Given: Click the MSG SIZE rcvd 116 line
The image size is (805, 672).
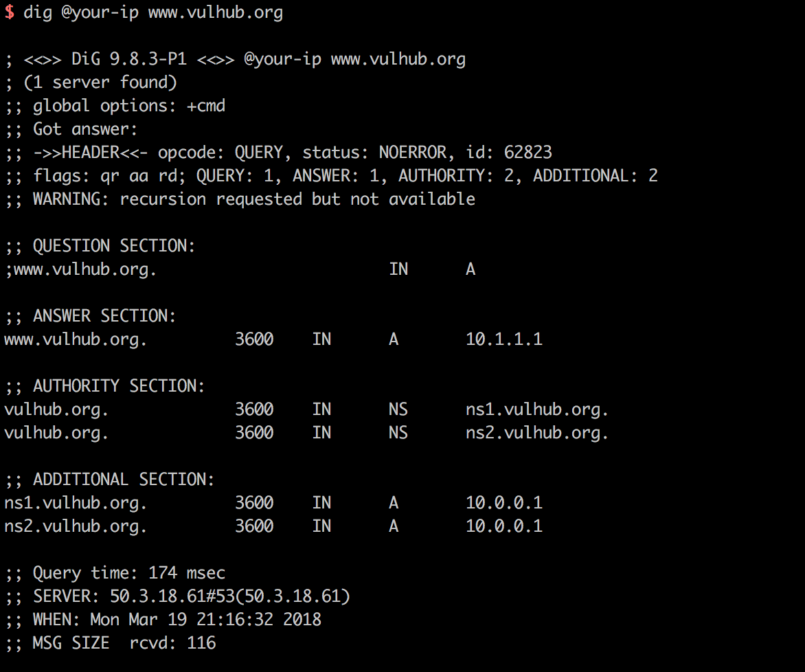Looking at the screenshot, I should pyautogui.click(x=111, y=642).
